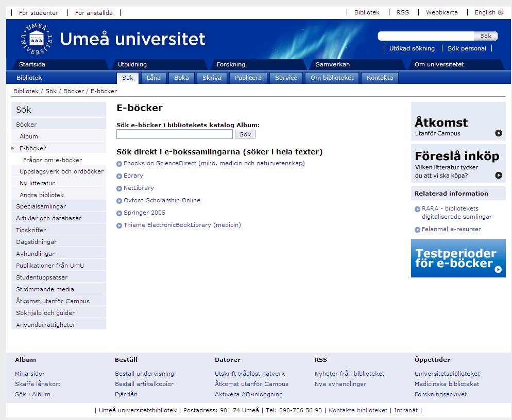Switch to the Låna tab

(x=153, y=78)
